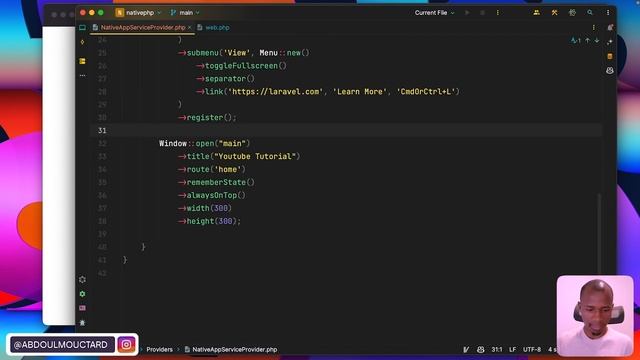The height and width of the screenshot is (360, 640).
Task: Click the rememberState() code line
Action: 216,182
